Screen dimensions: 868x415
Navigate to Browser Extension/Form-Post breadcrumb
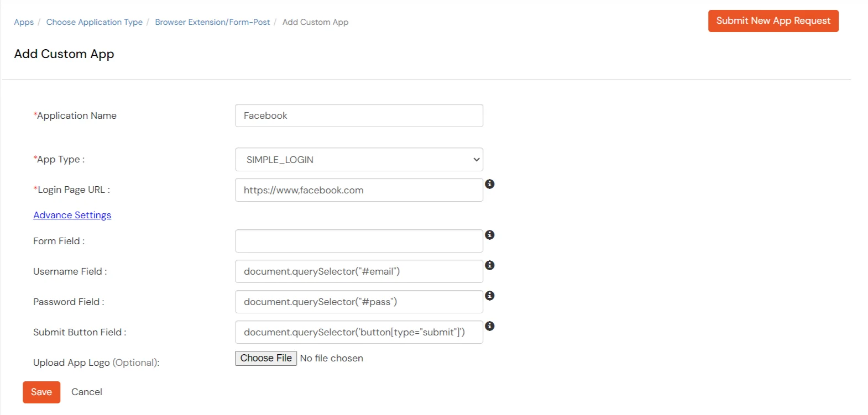(x=212, y=22)
